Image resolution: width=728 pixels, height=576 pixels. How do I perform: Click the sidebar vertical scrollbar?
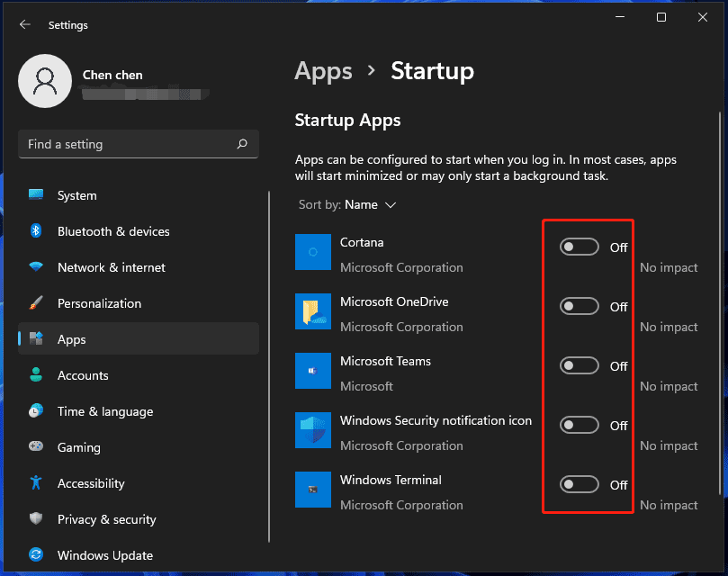[x=269, y=360]
